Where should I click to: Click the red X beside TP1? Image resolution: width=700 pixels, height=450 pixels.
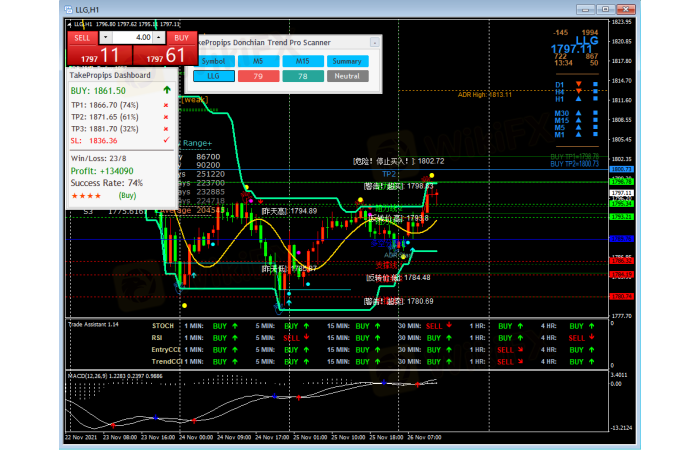165,104
